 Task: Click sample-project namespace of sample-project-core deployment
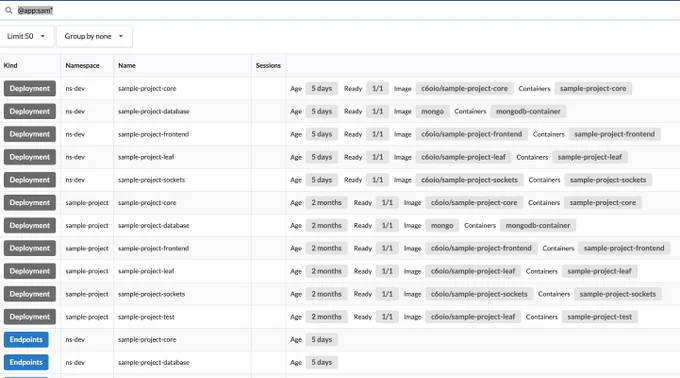[x=87, y=203]
